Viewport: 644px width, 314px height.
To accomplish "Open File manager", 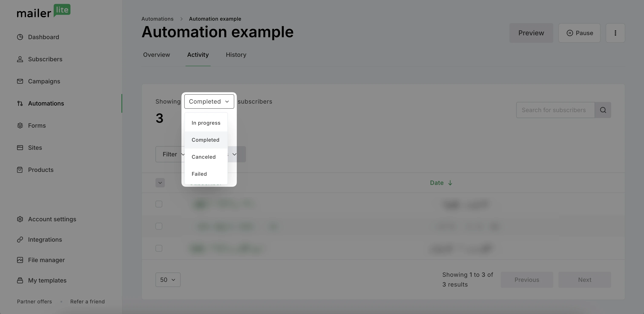I will [41, 260].
